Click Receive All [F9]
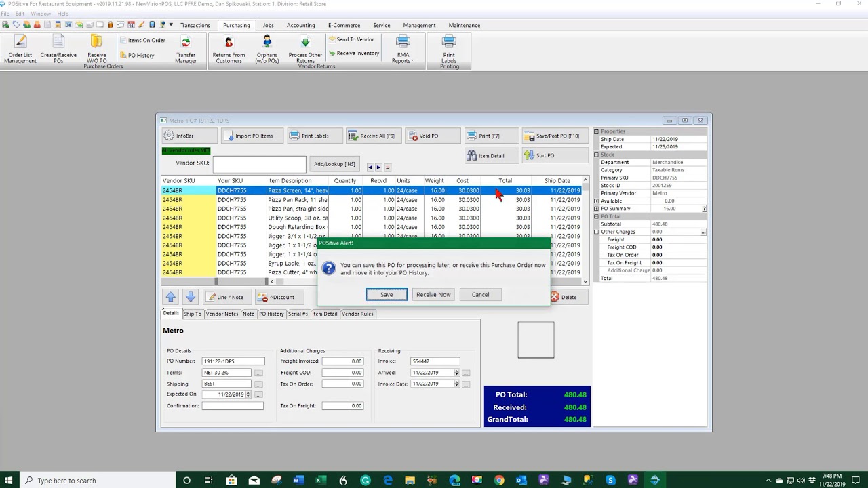868x488 pixels. [x=373, y=136]
